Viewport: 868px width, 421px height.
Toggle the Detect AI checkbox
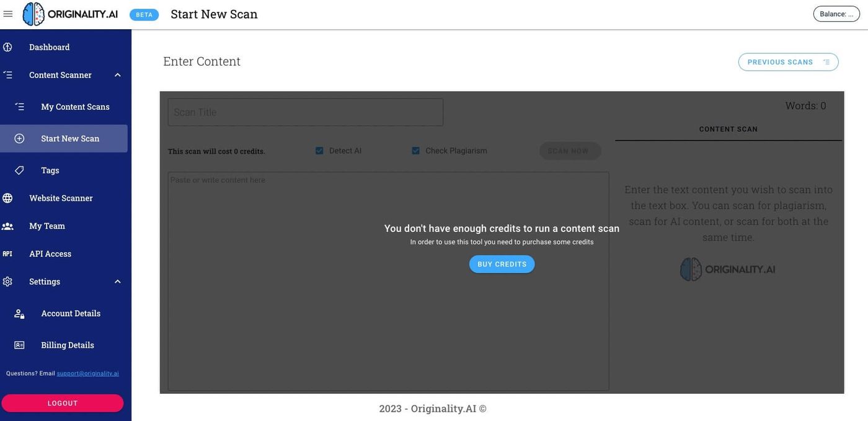319,151
